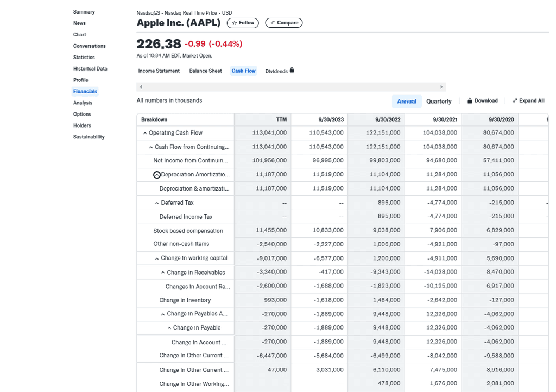
Task: Collapse the Change in Receivables row
Action: pyautogui.click(x=163, y=273)
